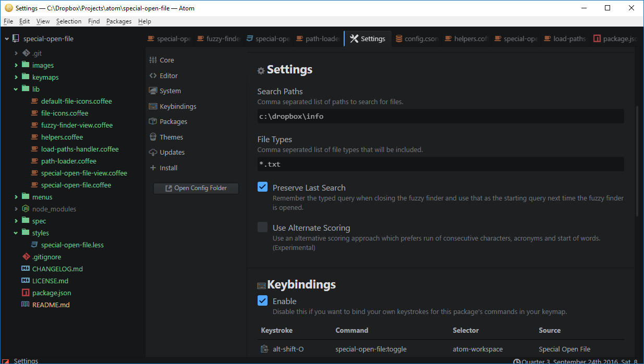The height and width of the screenshot is (364, 644).
Task: Click the node_modules nodejs icon
Action: click(x=26, y=209)
